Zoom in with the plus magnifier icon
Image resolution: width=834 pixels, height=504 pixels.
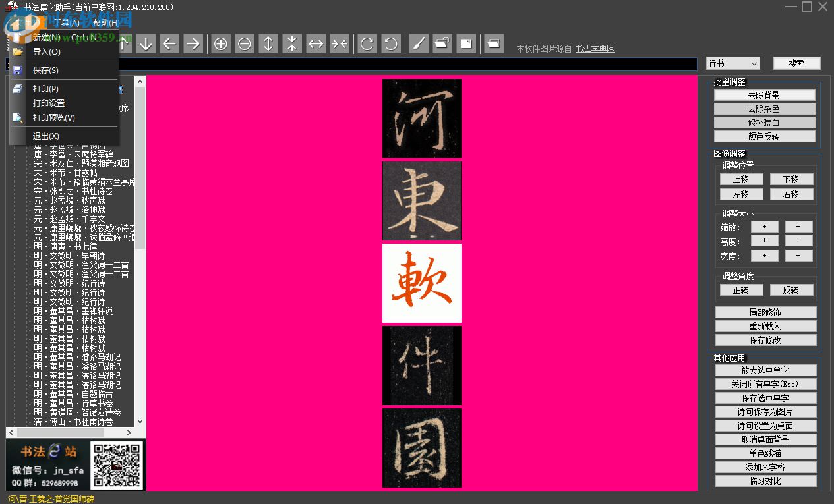point(221,43)
